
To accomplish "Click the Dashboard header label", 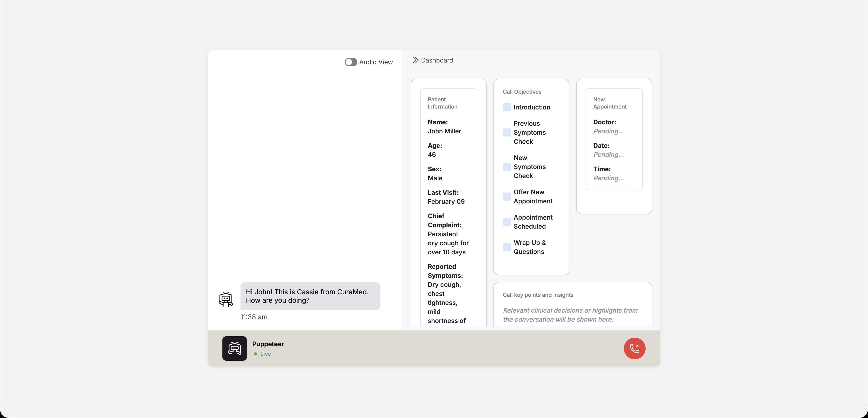I will tap(437, 60).
